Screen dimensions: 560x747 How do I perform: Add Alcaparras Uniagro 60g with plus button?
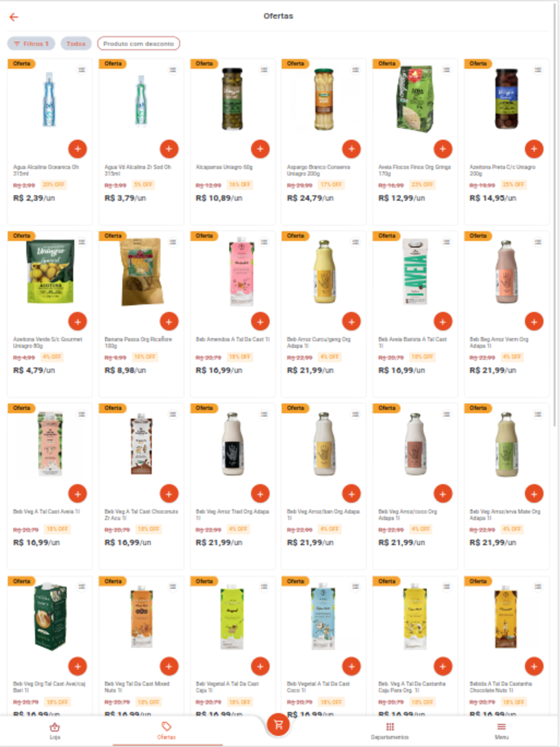(x=260, y=149)
